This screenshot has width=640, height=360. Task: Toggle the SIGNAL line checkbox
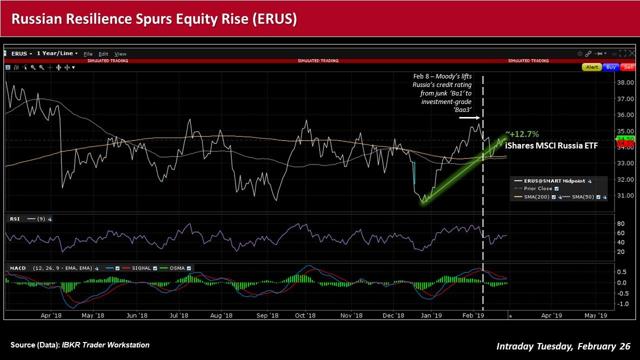[155, 268]
